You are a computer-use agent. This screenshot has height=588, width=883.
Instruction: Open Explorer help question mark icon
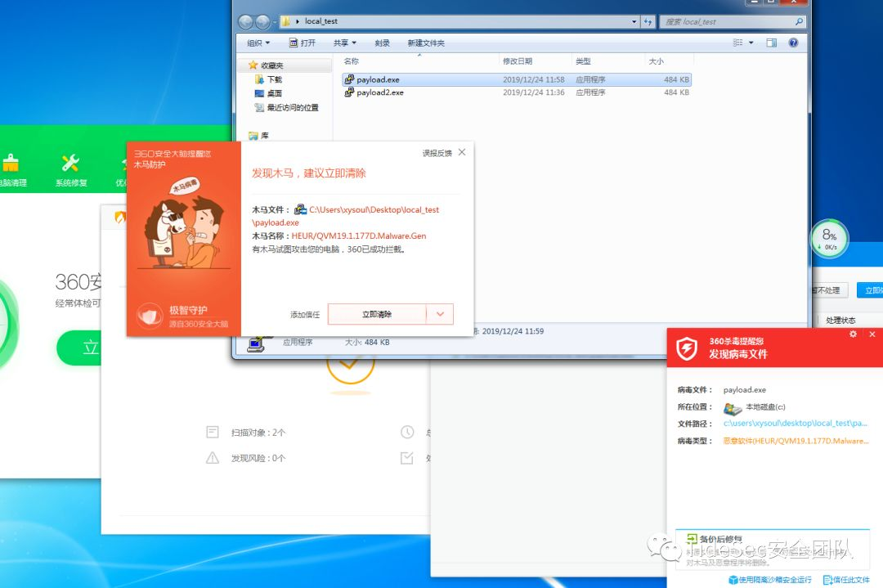pos(793,43)
